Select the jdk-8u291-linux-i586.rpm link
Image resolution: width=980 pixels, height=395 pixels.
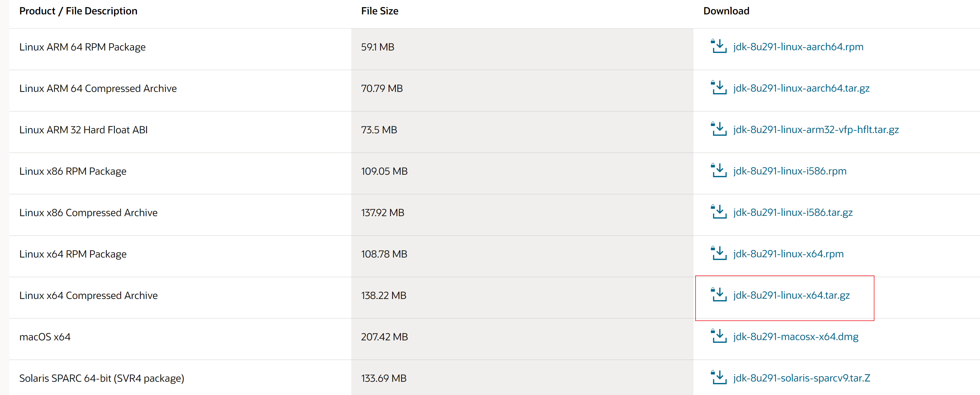[789, 171]
